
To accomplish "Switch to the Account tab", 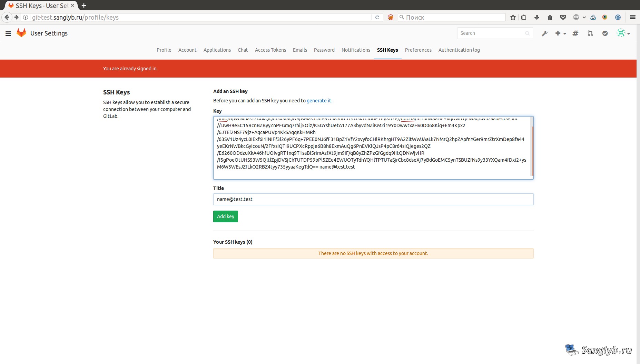I will 187,50.
